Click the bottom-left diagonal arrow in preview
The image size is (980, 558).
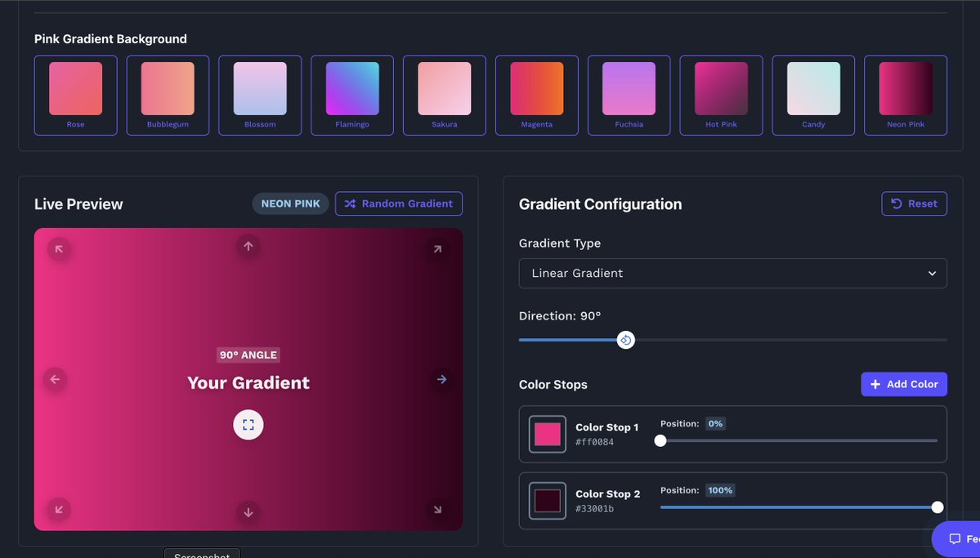click(59, 509)
